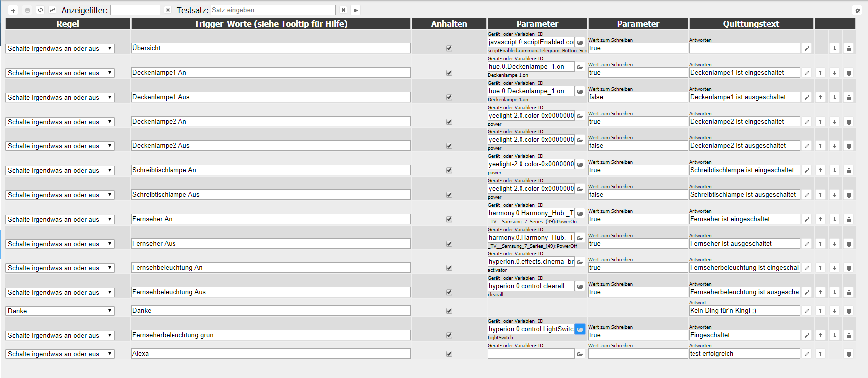Delete the Alexa rule

tap(849, 354)
